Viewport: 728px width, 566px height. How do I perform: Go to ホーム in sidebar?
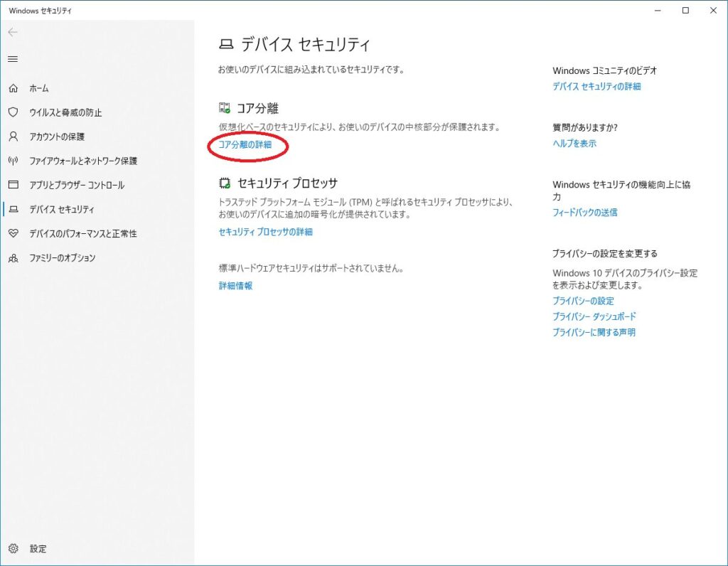coord(39,88)
